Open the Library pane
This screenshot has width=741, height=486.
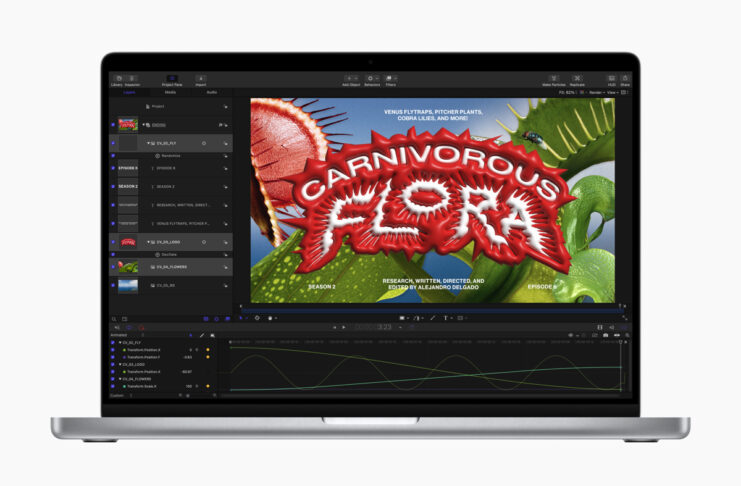[x=117, y=80]
